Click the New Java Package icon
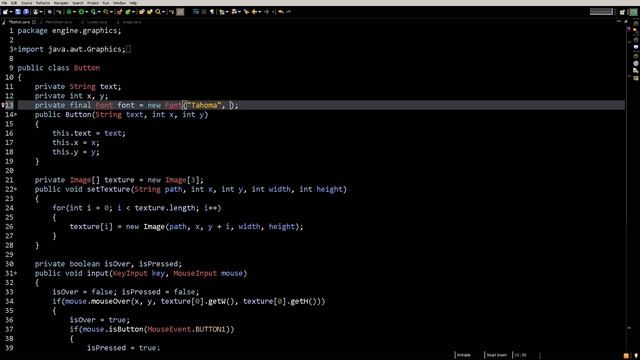The height and width of the screenshot is (360, 640). coord(119,12)
